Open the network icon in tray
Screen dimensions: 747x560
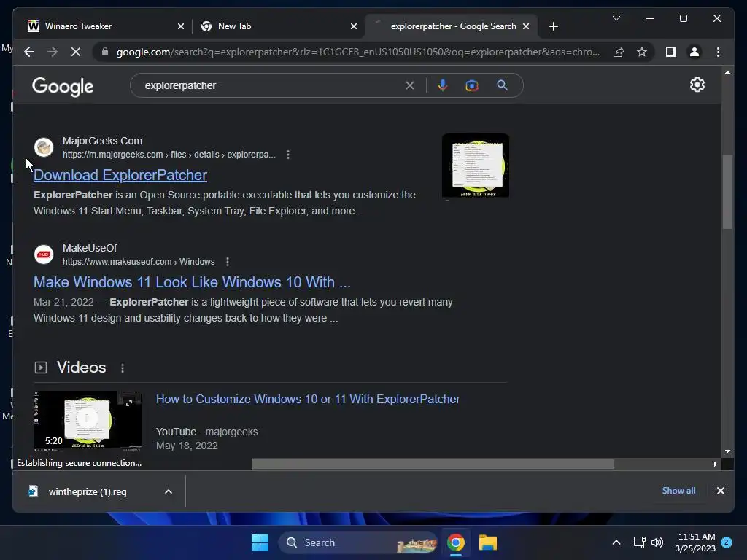(639, 542)
